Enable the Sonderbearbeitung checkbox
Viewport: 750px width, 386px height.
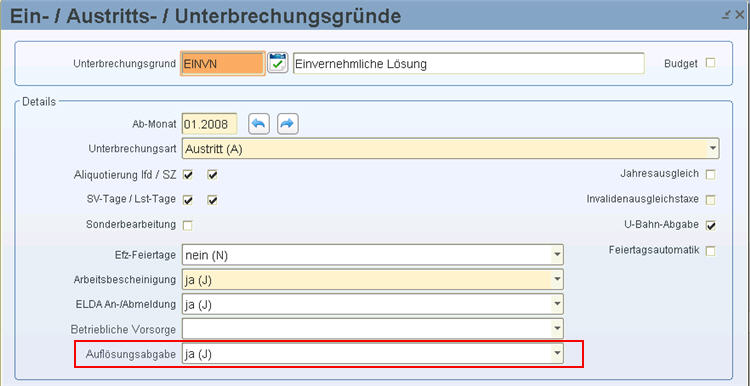tap(188, 225)
